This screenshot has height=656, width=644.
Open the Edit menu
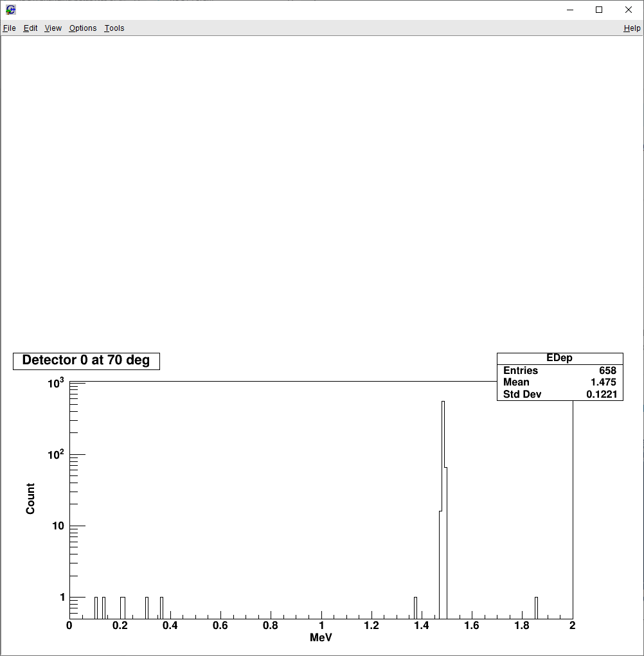click(x=30, y=28)
